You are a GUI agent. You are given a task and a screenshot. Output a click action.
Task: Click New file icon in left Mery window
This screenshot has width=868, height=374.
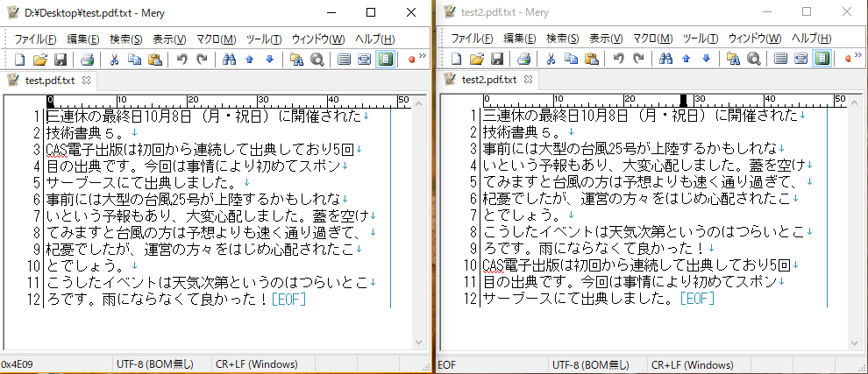[19, 60]
